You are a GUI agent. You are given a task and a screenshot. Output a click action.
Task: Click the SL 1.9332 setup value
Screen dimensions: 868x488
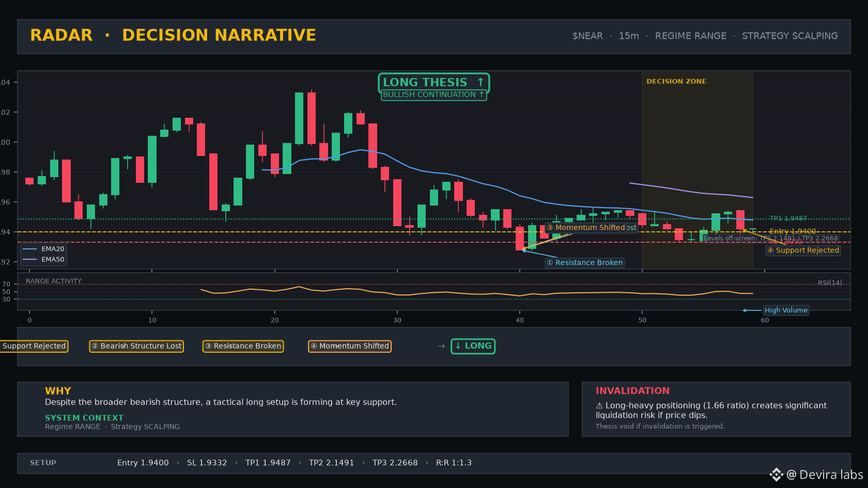[x=207, y=463]
